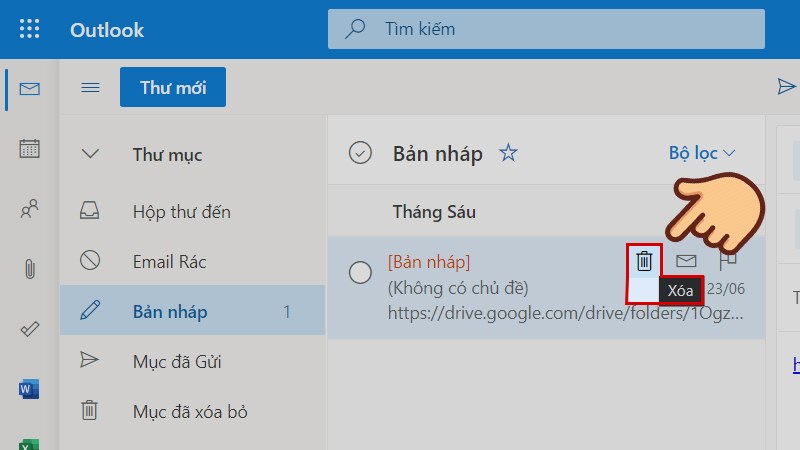
Task: Click the 23/06 date on draft
Action: coord(726,289)
